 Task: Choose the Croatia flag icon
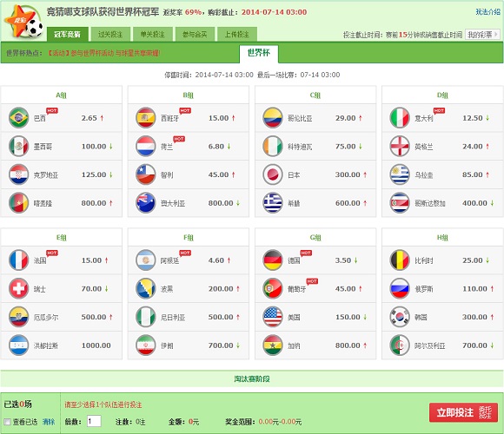pyautogui.click(x=18, y=174)
